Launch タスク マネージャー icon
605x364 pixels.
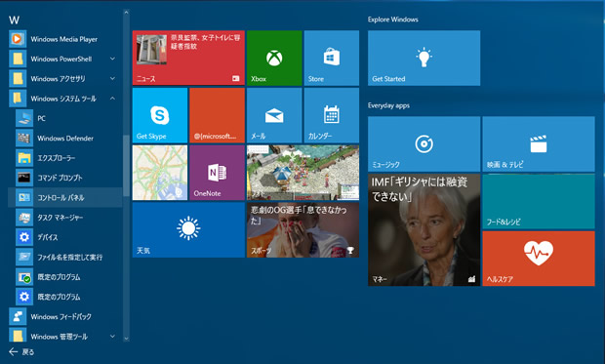point(24,218)
